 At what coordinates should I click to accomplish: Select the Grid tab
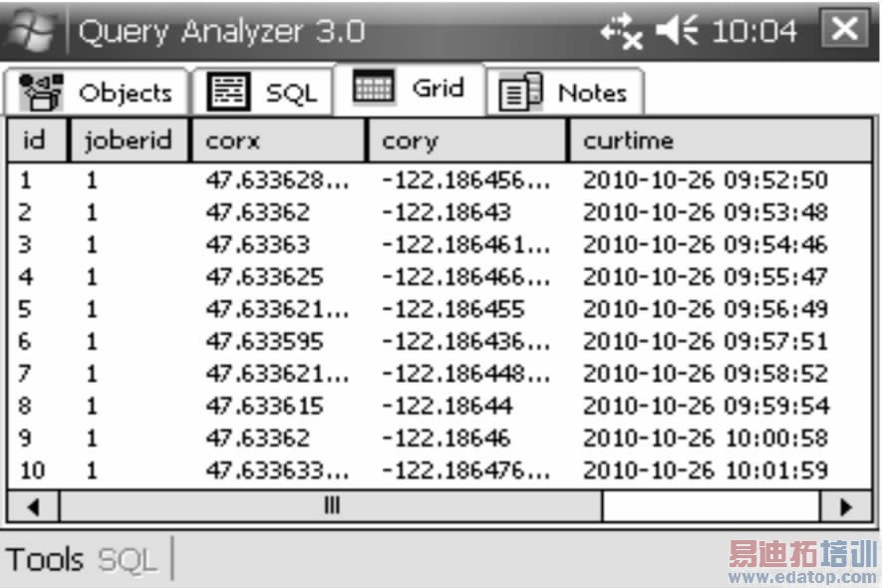(410, 89)
